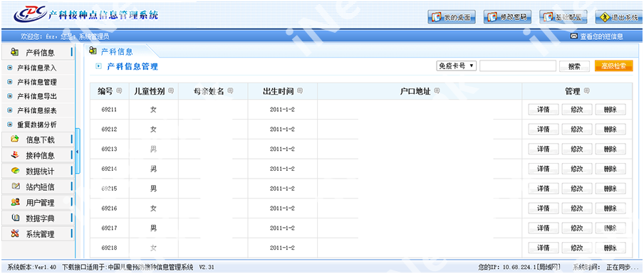Expand the 用户管理 sidebar section

click(38, 203)
